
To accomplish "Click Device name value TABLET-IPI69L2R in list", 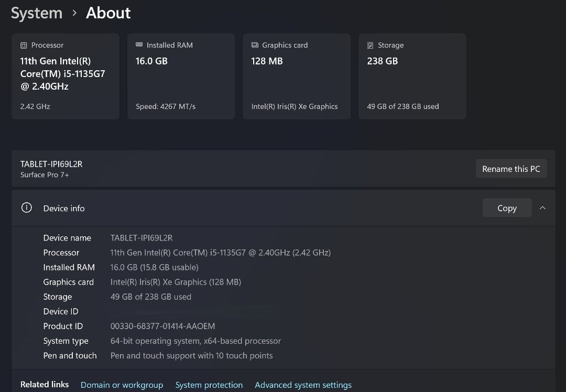I will (x=141, y=238).
